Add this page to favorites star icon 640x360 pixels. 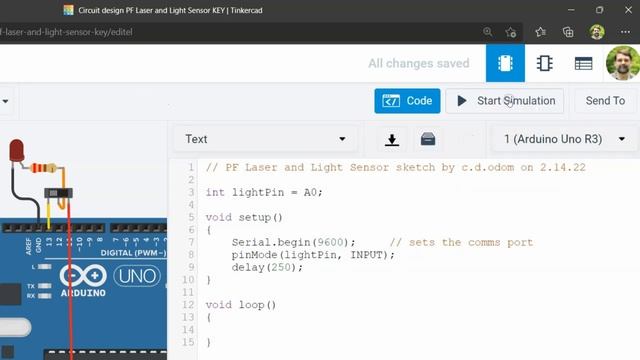point(511,32)
